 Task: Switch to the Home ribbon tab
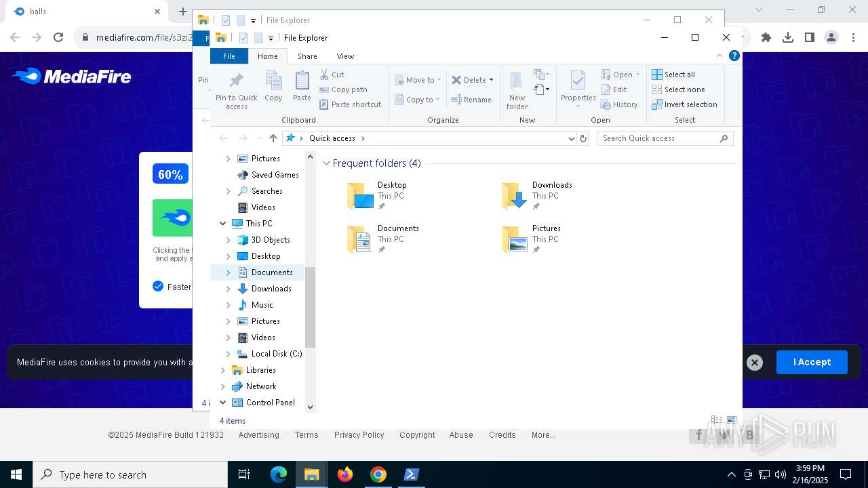tap(267, 56)
